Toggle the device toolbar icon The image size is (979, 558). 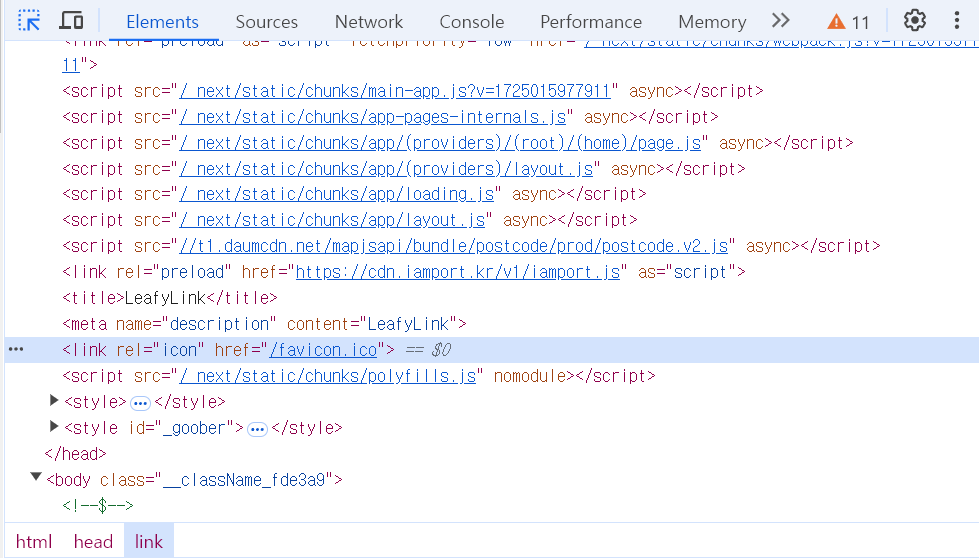(x=71, y=21)
